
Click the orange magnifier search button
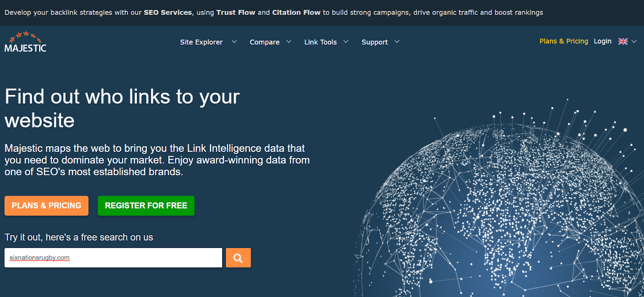238,258
